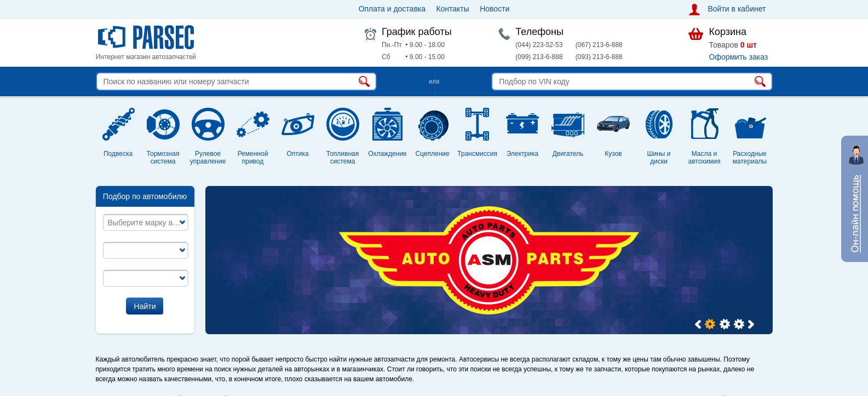Open the Рулевое управление steering wheel icon

[x=208, y=124]
